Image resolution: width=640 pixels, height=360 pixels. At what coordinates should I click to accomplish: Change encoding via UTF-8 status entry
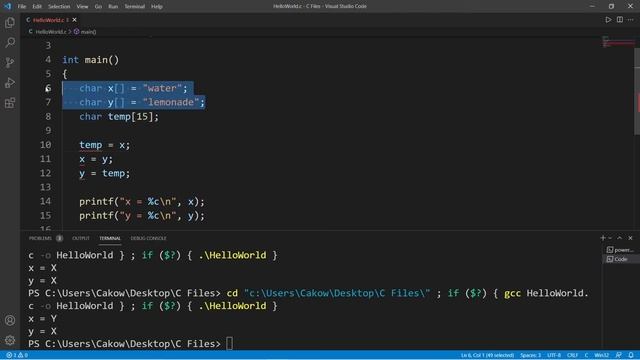pos(554,355)
